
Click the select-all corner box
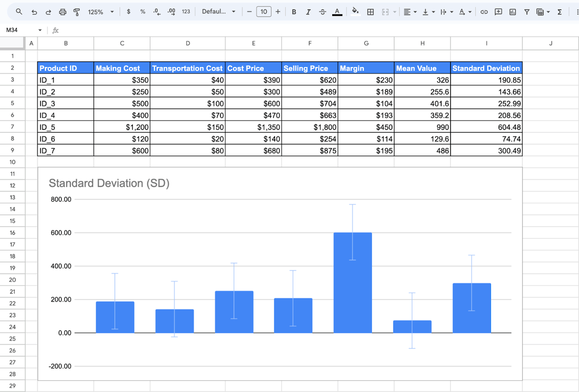coord(13,43)
